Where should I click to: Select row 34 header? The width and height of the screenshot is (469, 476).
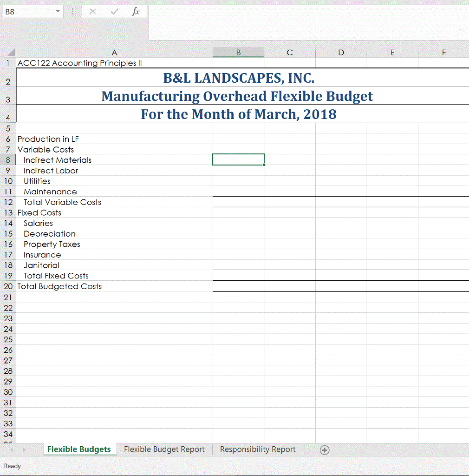8,434
